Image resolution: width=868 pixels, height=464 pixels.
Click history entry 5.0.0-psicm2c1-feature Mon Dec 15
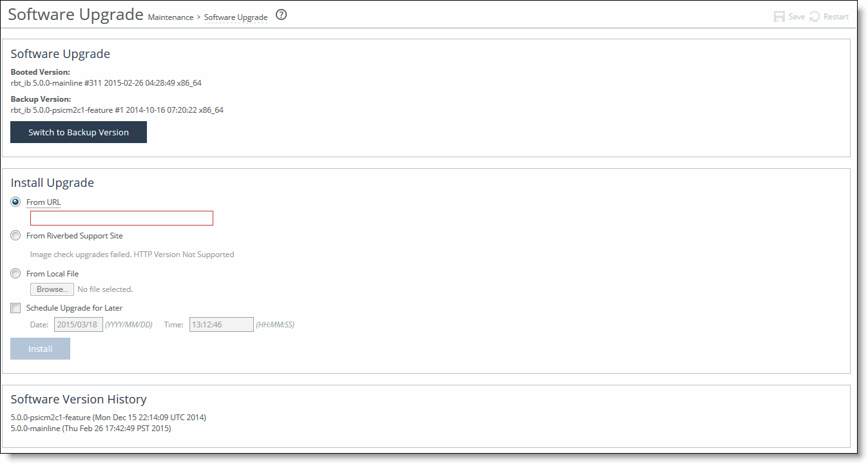click(108, 418)
